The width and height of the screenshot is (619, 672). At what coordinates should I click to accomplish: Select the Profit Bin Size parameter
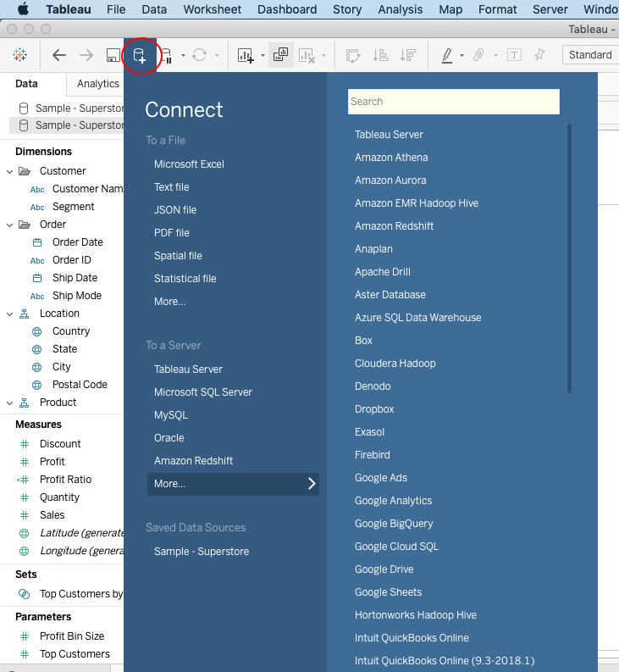pos(71,636)
